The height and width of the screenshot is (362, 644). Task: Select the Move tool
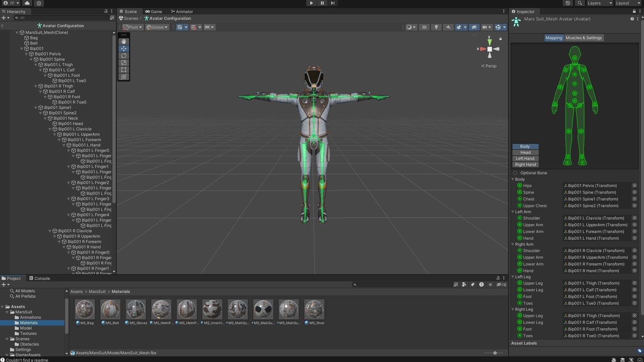124,49
